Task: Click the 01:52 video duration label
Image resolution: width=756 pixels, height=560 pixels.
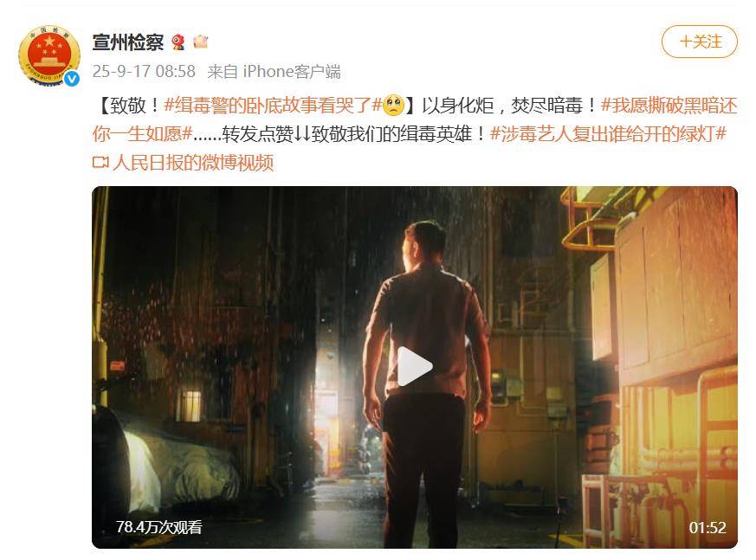Action: [x=708, y=528]
